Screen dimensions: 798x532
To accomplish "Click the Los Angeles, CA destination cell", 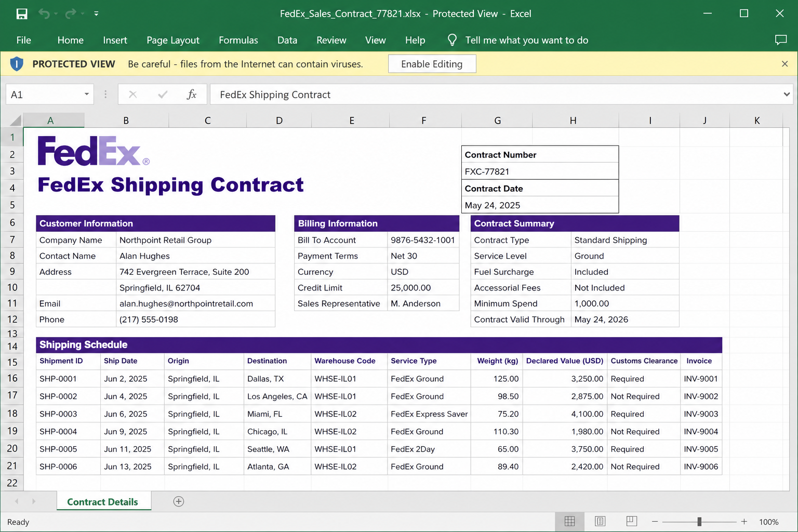I will click(x=277, y=396).
